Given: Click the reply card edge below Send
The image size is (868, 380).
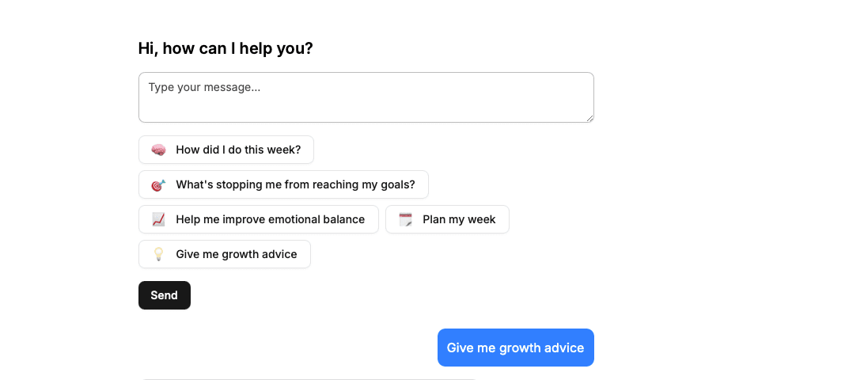Looking at the screenshot, I should click(x=309, y=378).
